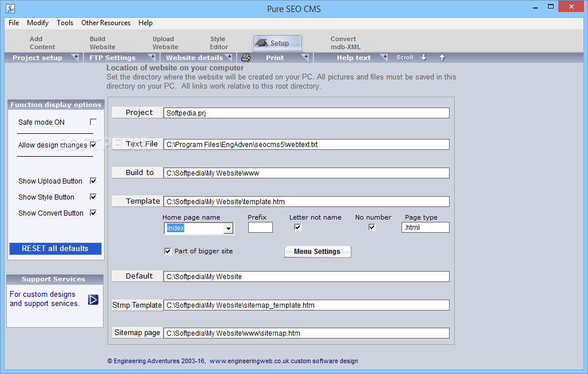588x374 pixels.
Task: Click the Softpedia.prj project field
Action: (307, 113)
